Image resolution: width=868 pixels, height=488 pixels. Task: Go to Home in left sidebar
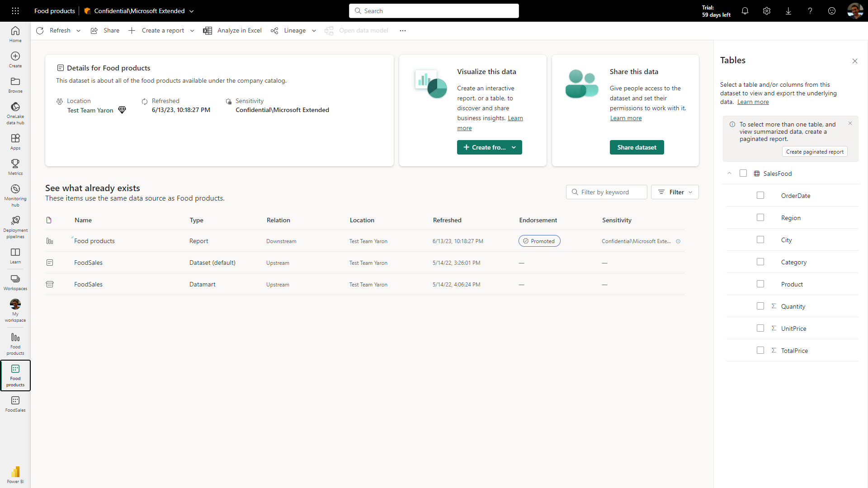point(15,34)
